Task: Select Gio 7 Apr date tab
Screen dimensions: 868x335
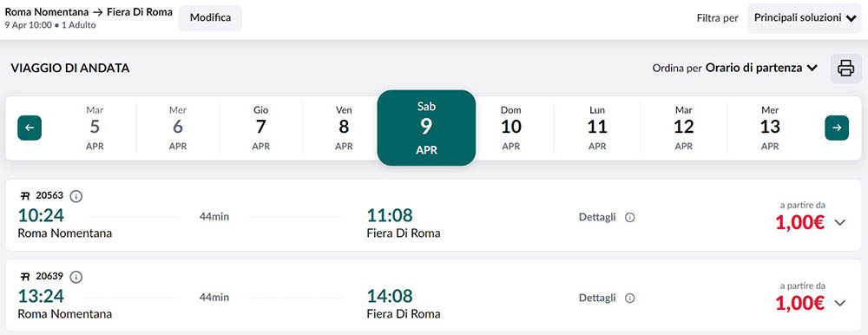Action: pos(260,128)
